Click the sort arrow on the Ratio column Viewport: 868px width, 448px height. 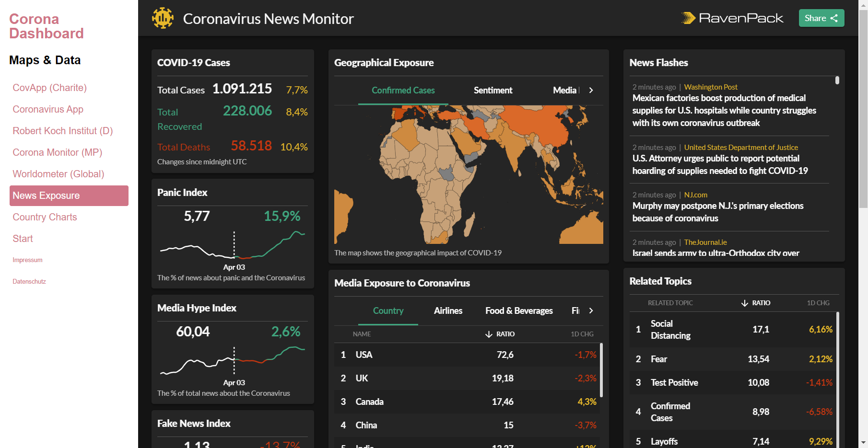[489, 334]
